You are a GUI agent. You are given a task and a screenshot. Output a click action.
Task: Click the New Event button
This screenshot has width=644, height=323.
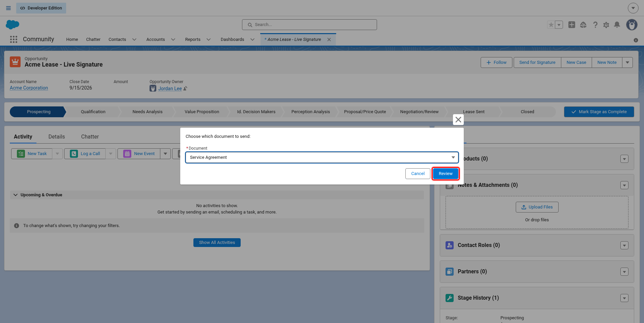point(139,154)
